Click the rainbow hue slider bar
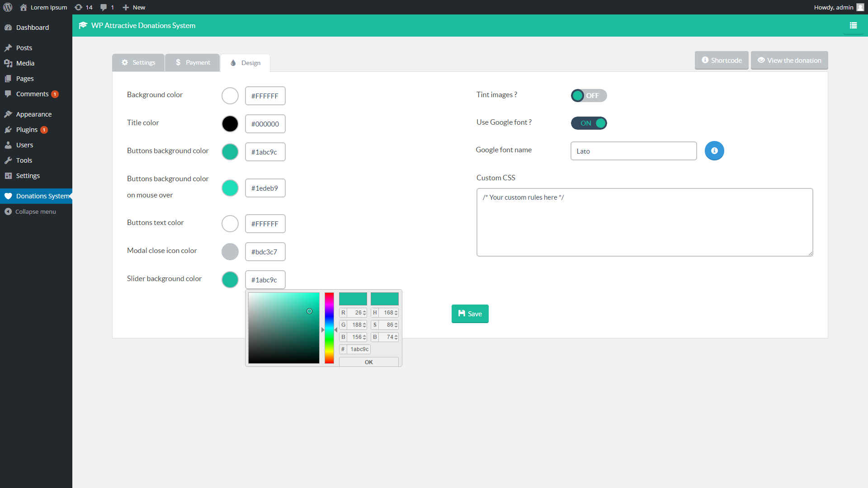Viewport: 868px width, 488px height. 329,328
